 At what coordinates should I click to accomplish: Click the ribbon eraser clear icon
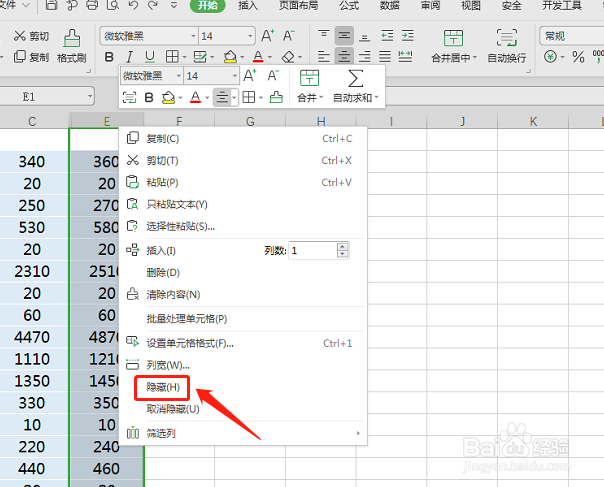(x=288, y=57)
